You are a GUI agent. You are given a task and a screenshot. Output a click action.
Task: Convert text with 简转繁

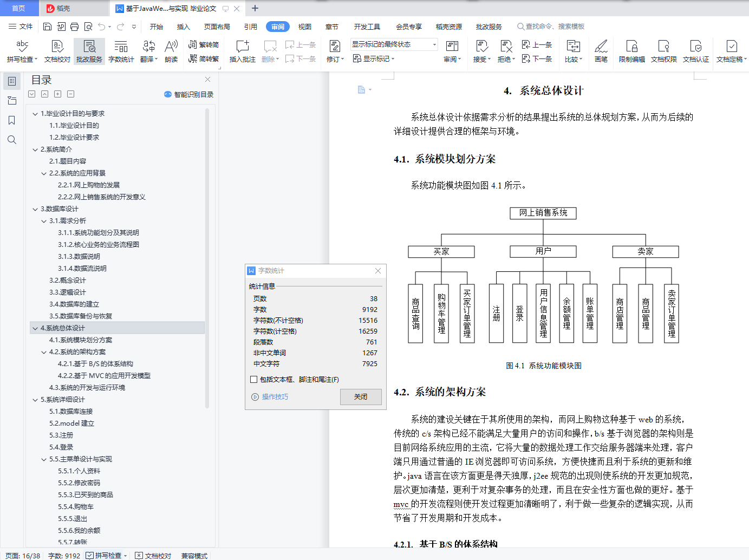tap(204, 58)
